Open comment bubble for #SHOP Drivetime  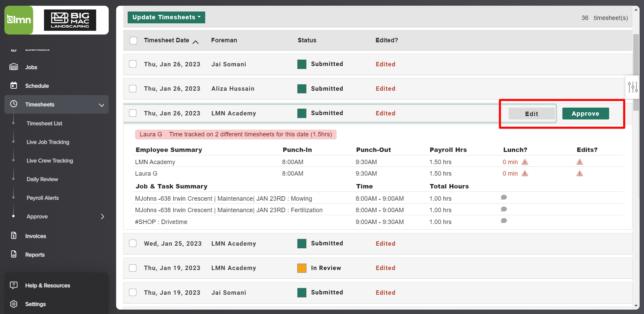pos(504,221)
